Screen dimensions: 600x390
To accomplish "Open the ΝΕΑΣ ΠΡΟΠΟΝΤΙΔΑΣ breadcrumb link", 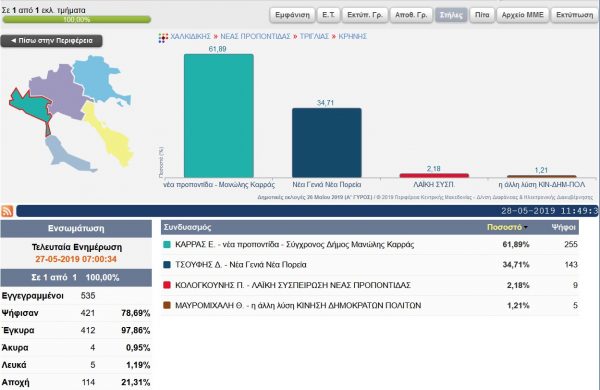I will 255,36.
